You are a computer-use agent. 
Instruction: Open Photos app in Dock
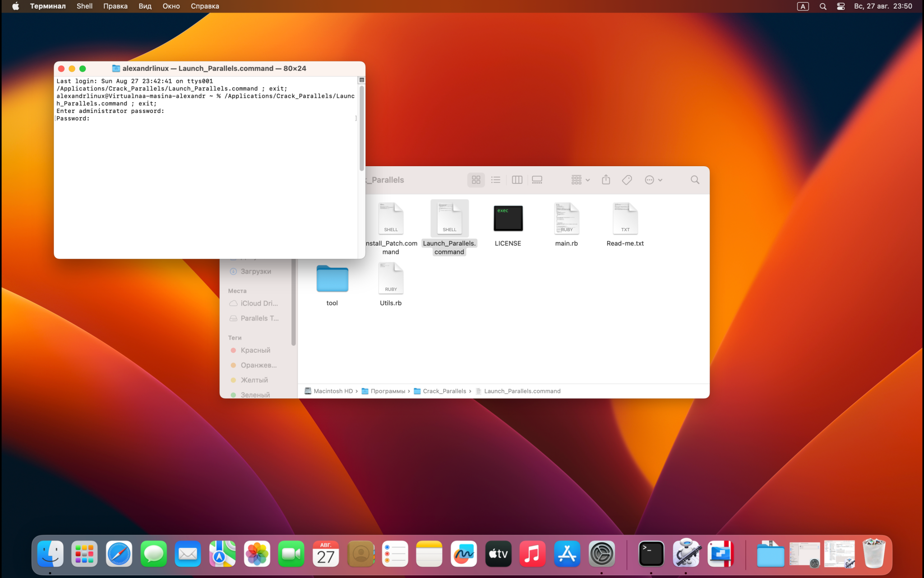pos(257,554)
